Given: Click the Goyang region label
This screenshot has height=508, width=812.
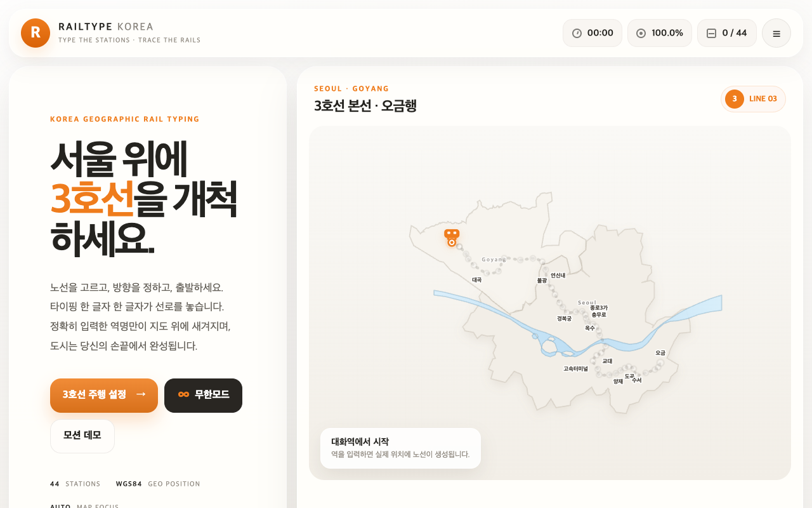Looking at the screenshot, I should click(494, 260).
